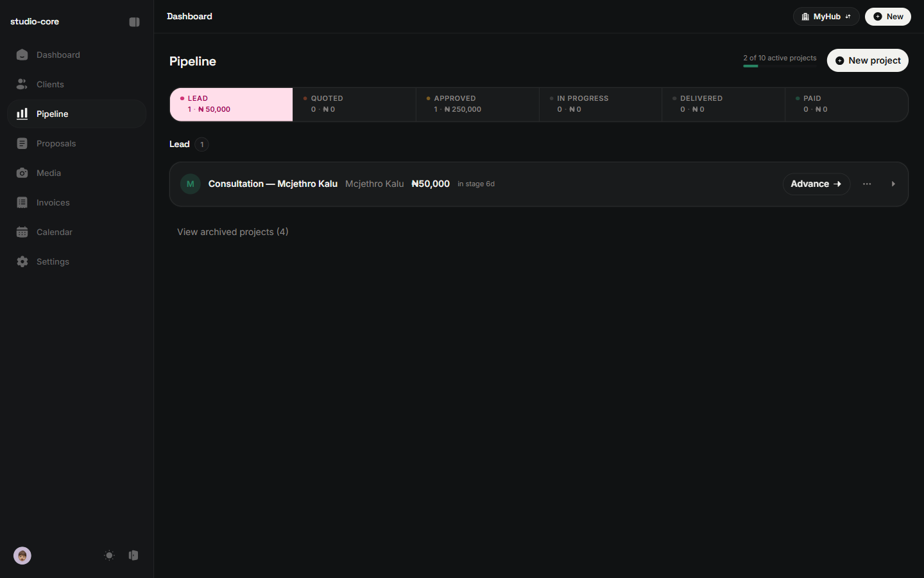Viewport: 924px width, 578px height.
Task: Click the building icon in MyHub button
Action: [x=805, y=17]
